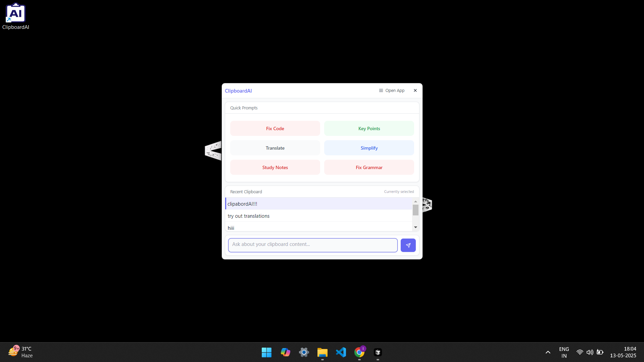This screenshot has height=362, width=644.
Task: Open the Windows Start menu
Action: pyautogui.click(x=266, y=352)
